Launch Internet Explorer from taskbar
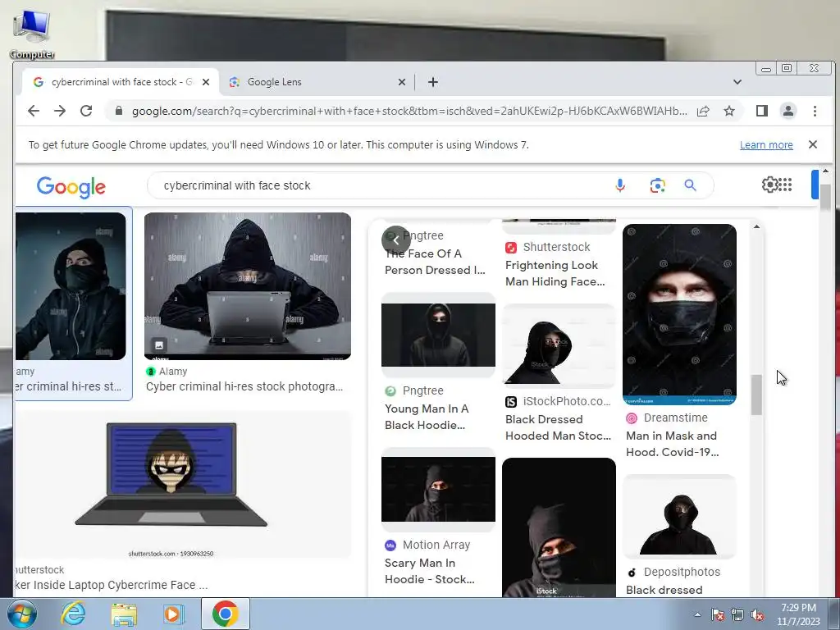This screenshot has height=630, width=840. click(x=73, y=614)
